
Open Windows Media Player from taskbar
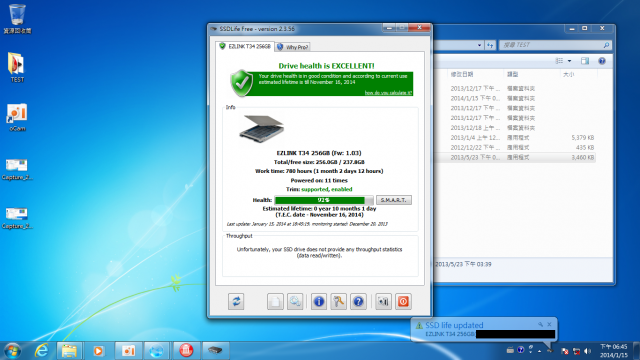[98, 350]
